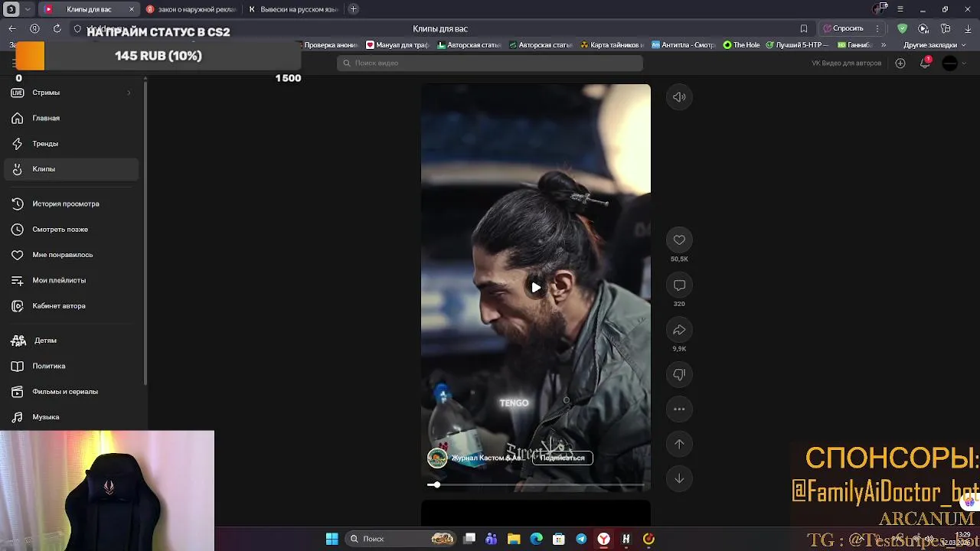980x551 pixels.
Task: Bookmark this page icon
Action: click(x=803, y=28)
